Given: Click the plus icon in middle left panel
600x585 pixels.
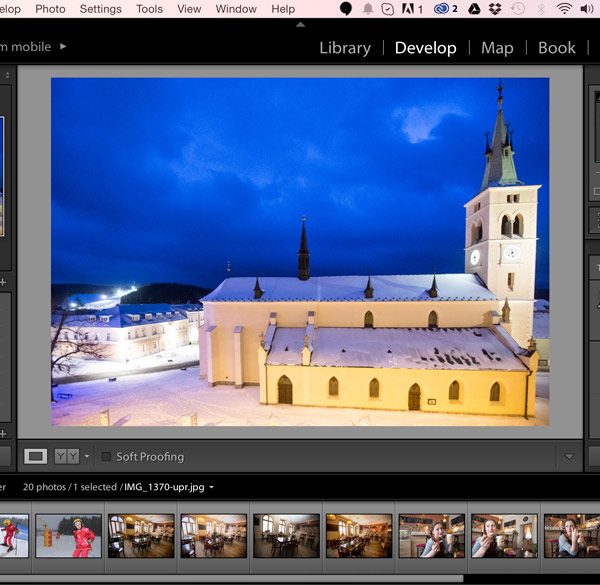Looking at the screenshot, I should click(x=3, y=282).
